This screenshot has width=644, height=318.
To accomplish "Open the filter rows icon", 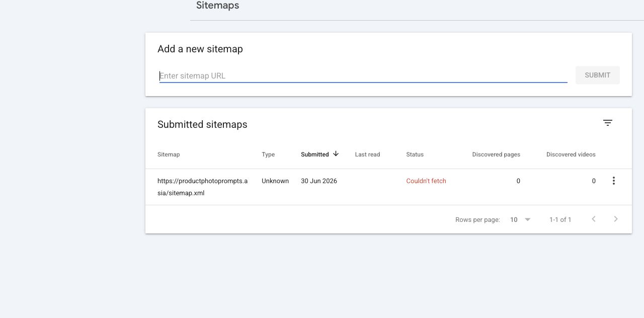I will click(608, 123).
